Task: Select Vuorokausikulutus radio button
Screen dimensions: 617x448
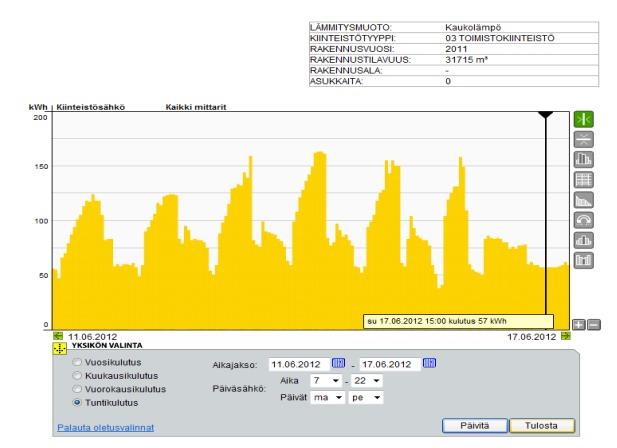Action: [77, 389]
